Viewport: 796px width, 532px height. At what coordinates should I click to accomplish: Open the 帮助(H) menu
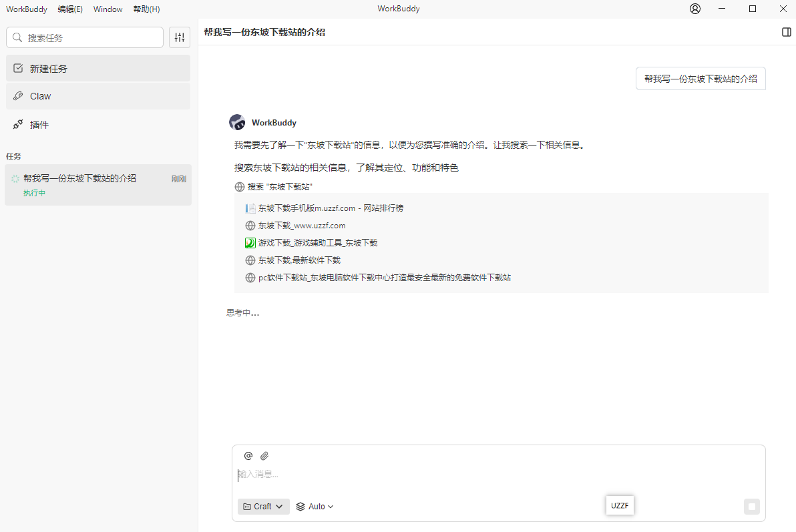tap(146, 9)
